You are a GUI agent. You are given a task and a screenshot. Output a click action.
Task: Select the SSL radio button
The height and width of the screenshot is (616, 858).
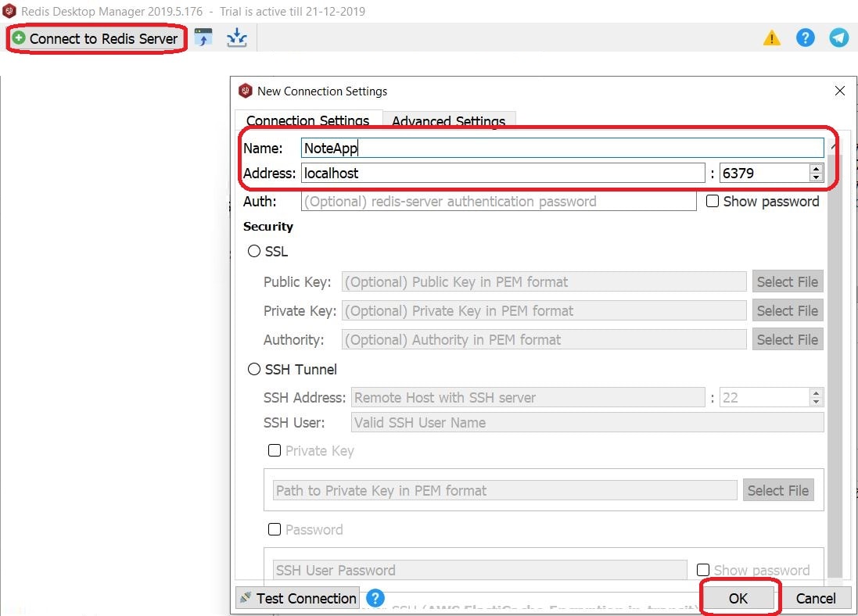point(254,251)
